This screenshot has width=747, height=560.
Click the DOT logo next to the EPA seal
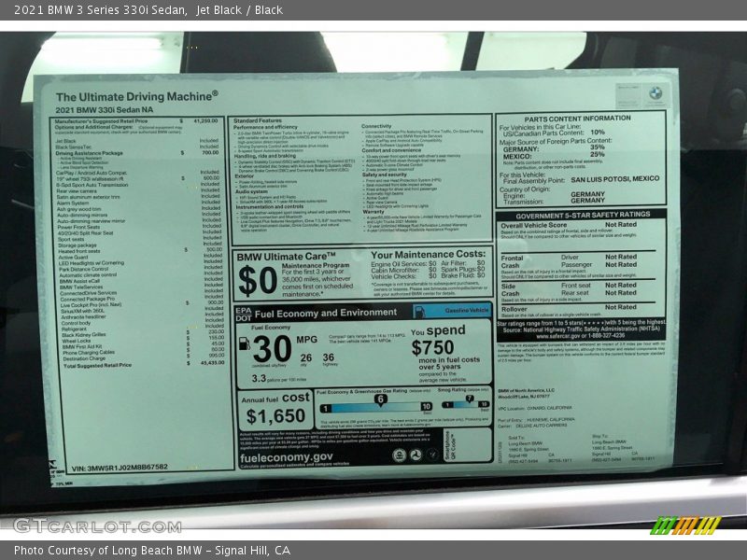coord(243,317)
